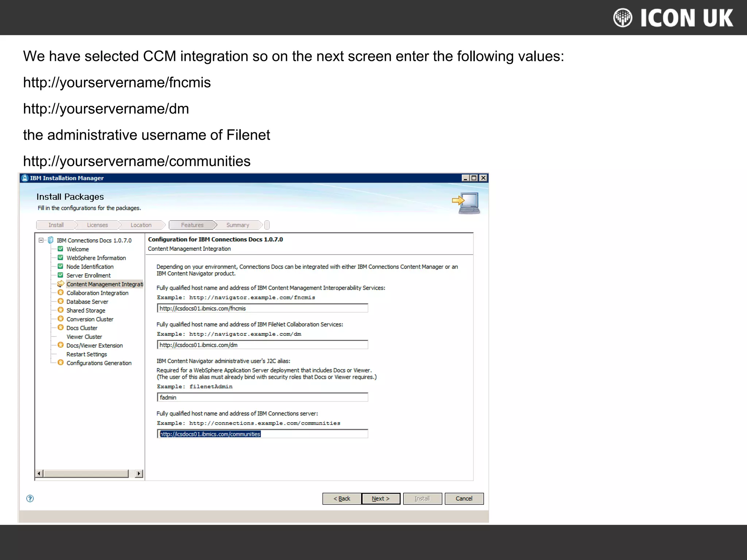Focus the Connections server communities URL field

262,433
